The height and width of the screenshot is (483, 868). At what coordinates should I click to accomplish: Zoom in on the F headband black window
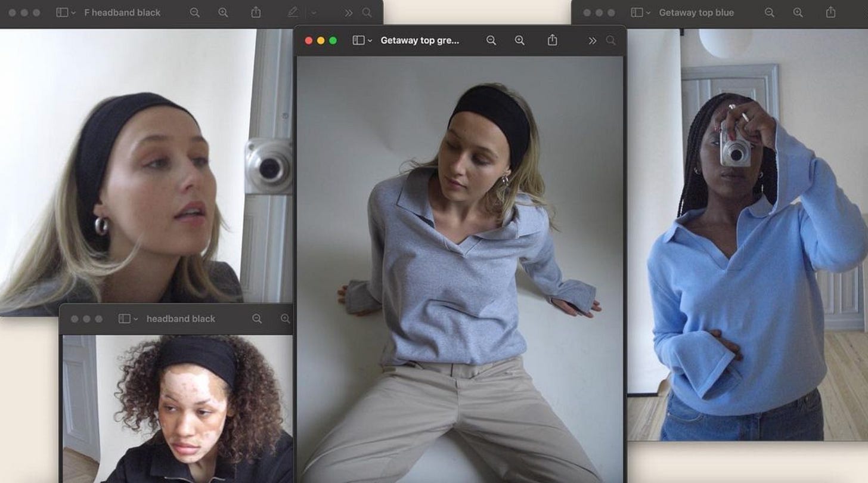223,13
